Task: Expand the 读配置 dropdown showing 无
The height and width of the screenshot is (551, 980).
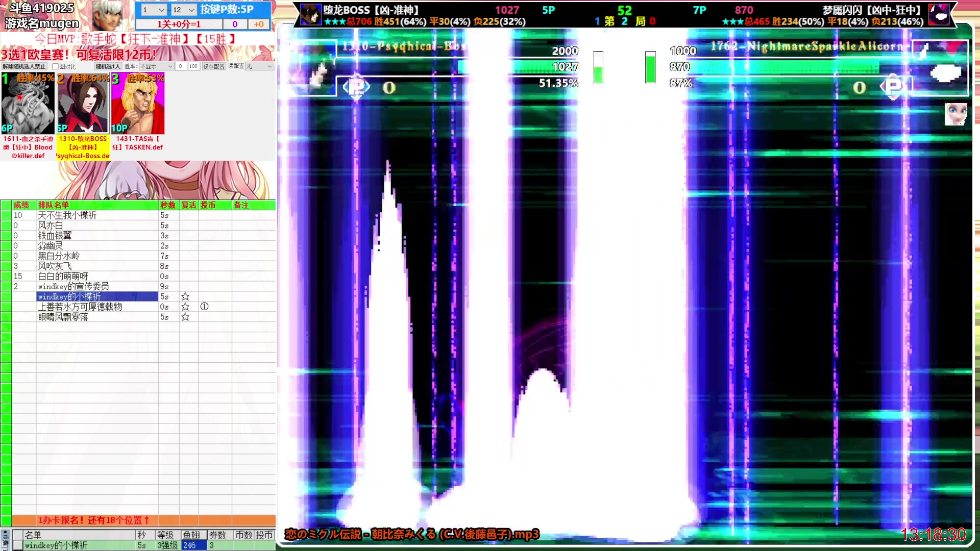Action: (259, 66)
